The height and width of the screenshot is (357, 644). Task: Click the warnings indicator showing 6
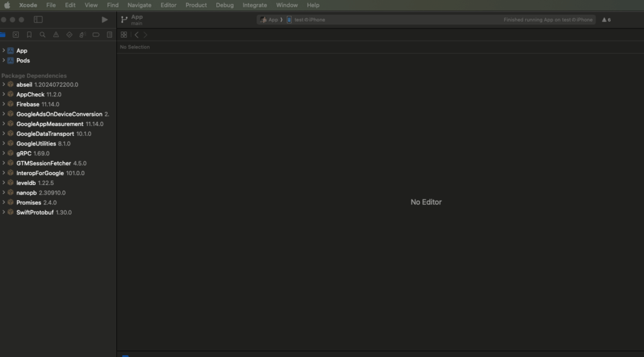point(606,20)
